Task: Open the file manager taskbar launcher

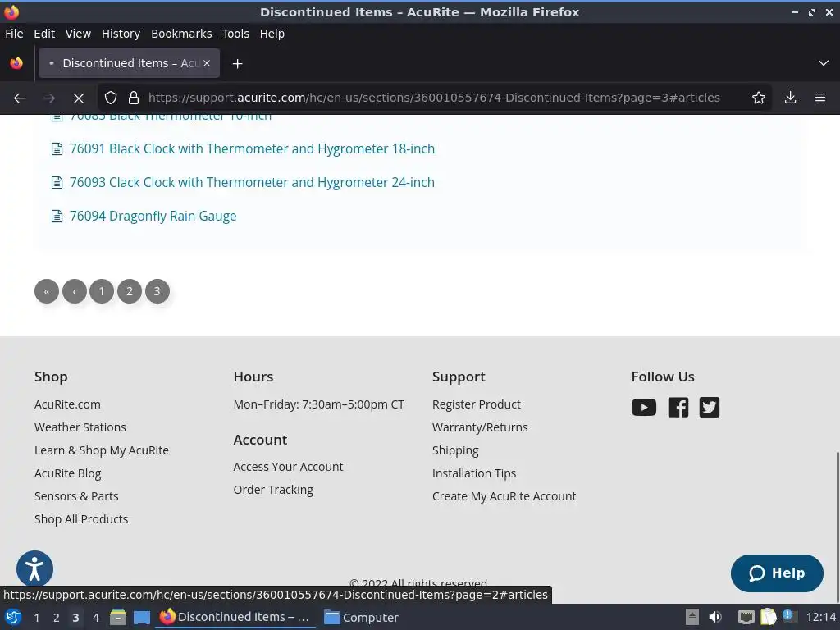Action: pos(118,618)
